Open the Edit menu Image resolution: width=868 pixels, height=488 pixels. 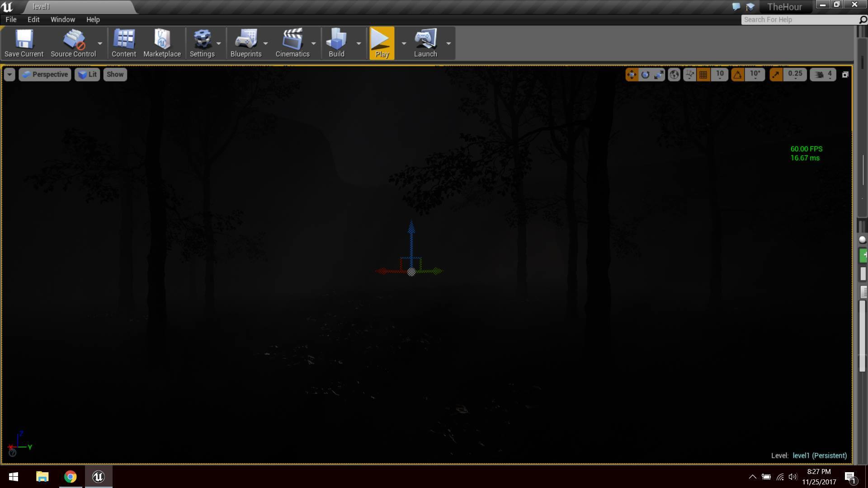click(x=33, y=19)
